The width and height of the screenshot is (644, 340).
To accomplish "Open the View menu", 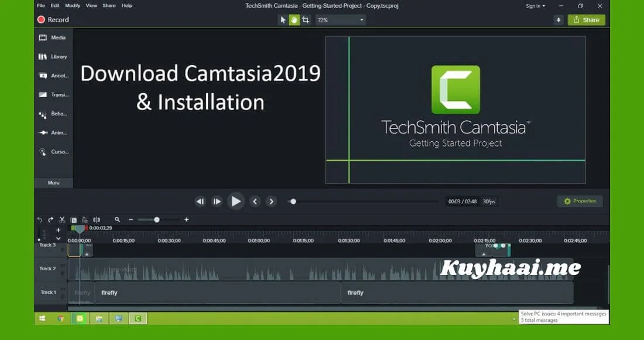I will (91, 6).
